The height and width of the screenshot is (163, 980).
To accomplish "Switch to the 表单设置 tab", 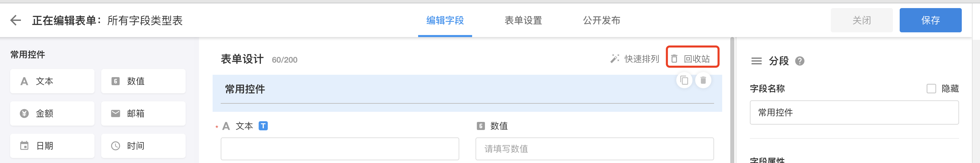I will pyautogui.click(x=523, y=21).
